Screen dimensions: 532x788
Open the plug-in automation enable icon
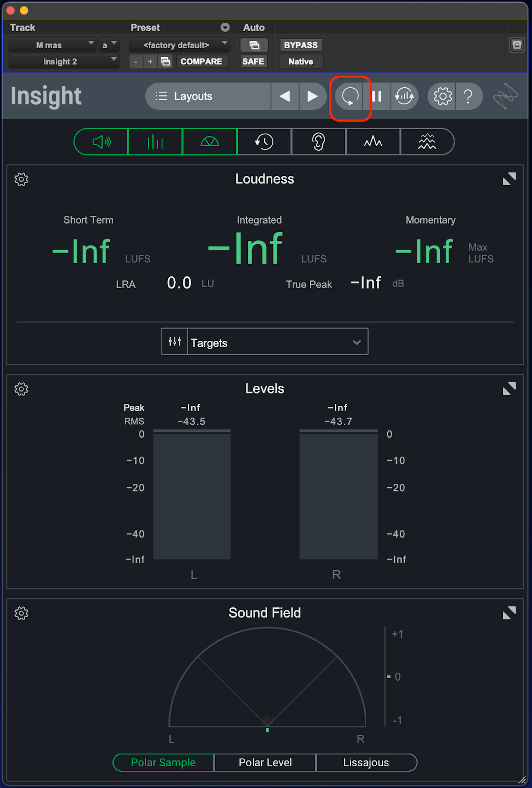[254, 45]
